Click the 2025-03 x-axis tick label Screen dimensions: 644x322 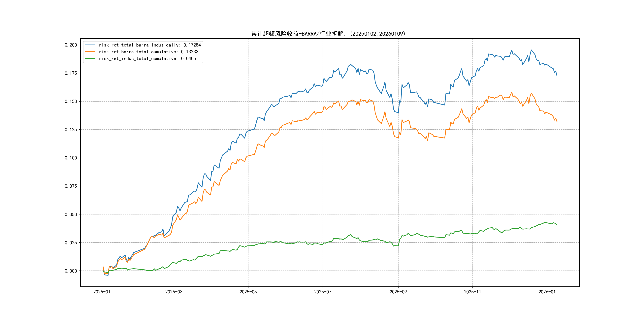[174, 292]
